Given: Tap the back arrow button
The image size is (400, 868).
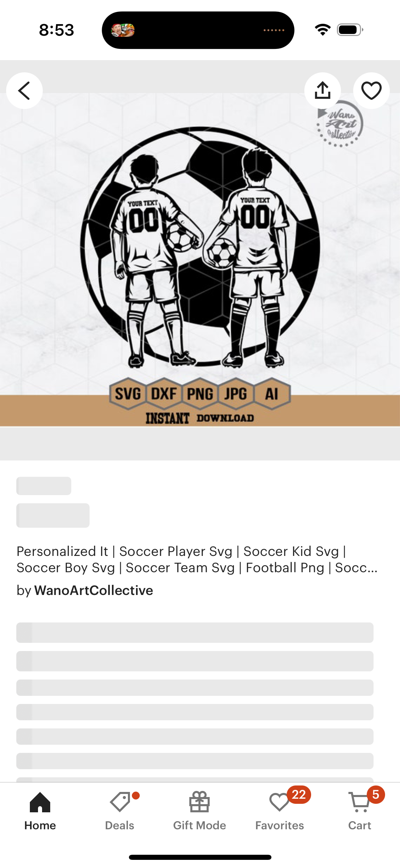Looking at the screenshot, I should (24, 91).
